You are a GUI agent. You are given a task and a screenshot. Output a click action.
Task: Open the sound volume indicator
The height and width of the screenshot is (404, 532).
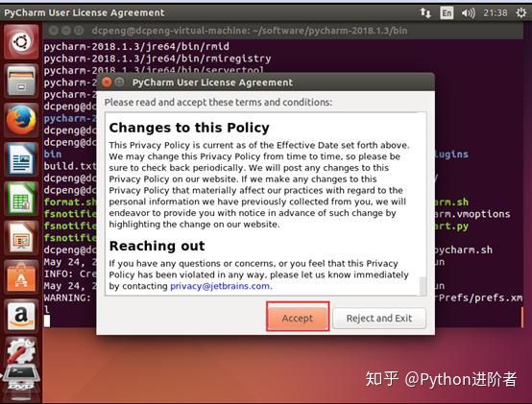pyautogui.click(x=469, y=12)
